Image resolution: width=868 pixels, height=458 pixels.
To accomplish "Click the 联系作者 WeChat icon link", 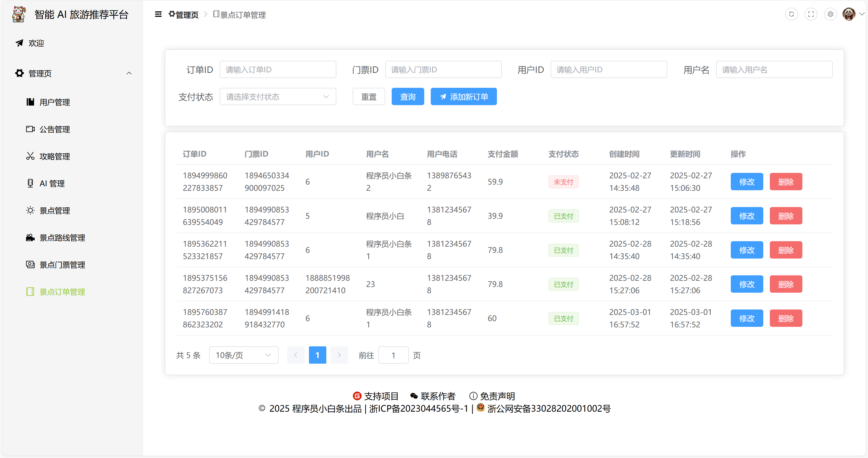I will (414, 396).
